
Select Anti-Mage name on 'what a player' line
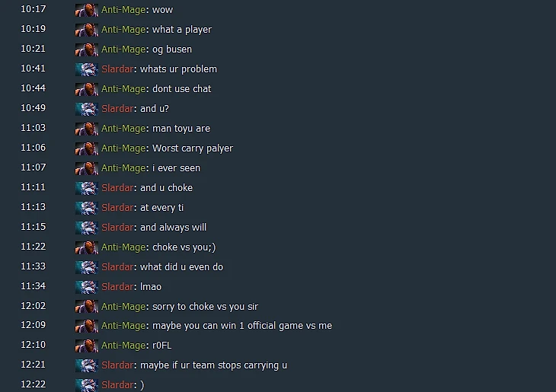[x=123, y=30]
